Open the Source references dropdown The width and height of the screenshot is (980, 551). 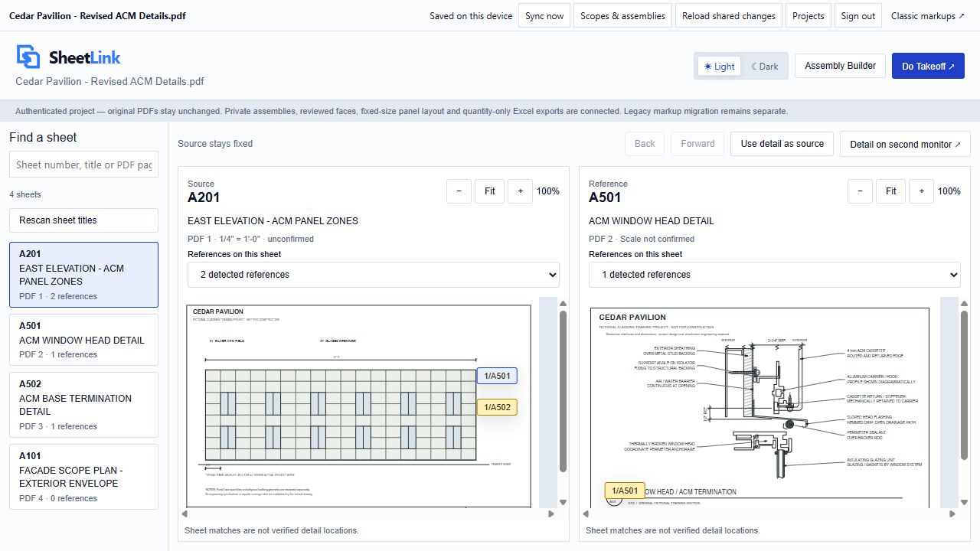tap(374, 275)
